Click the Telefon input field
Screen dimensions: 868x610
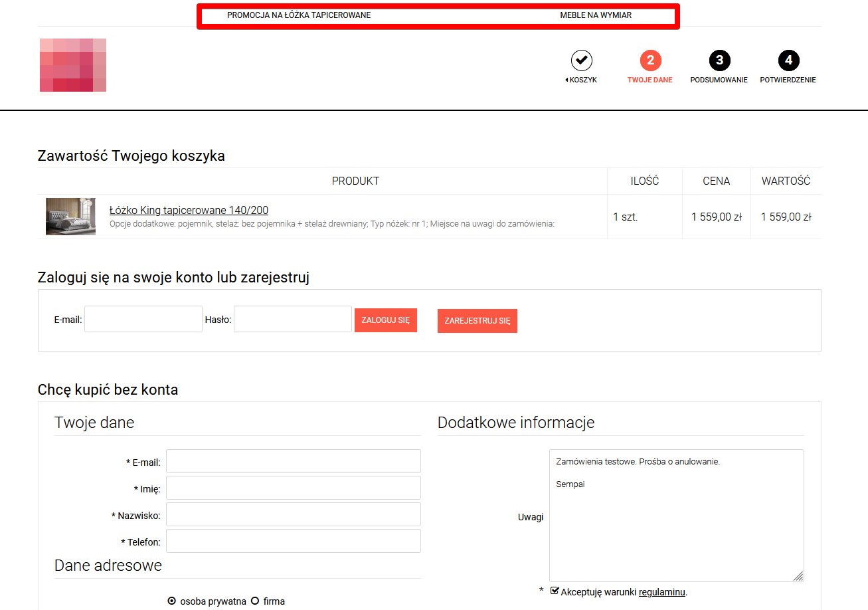coord(293,541)
